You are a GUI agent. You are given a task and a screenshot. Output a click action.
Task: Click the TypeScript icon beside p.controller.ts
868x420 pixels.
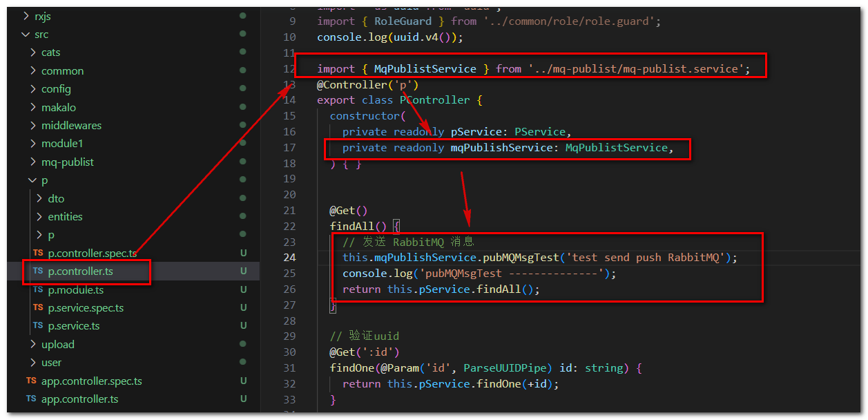37,271
